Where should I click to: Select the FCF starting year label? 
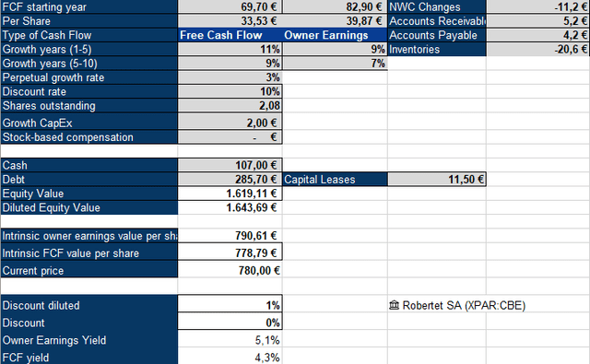[x=88, y=6]
